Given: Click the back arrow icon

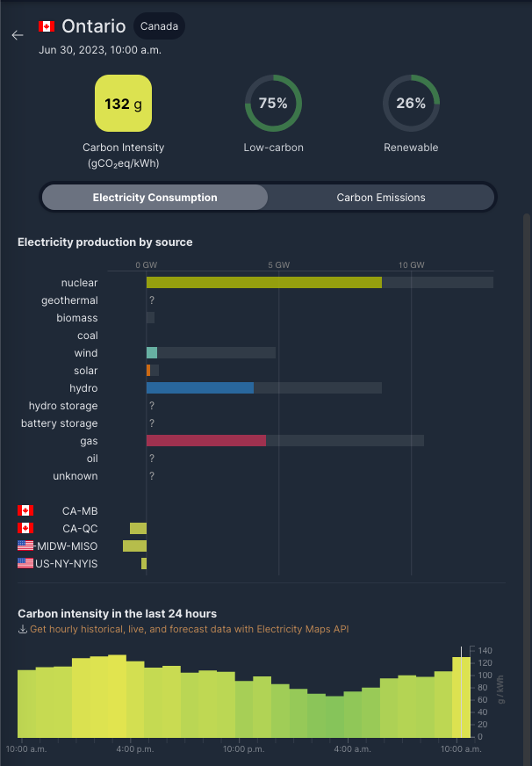Looking at the screenshot, I should (x=18, y=35).
